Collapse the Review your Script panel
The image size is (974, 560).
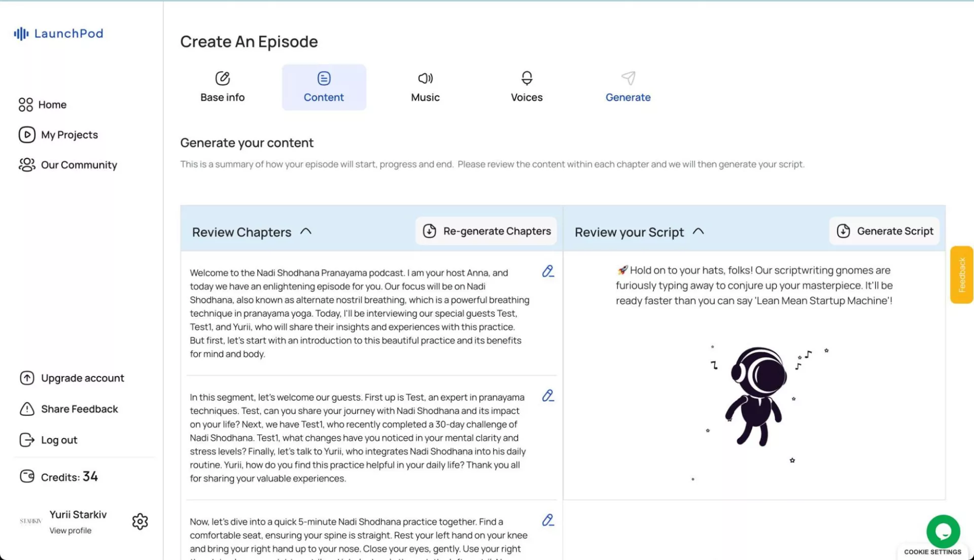click(x=698, y=231)
